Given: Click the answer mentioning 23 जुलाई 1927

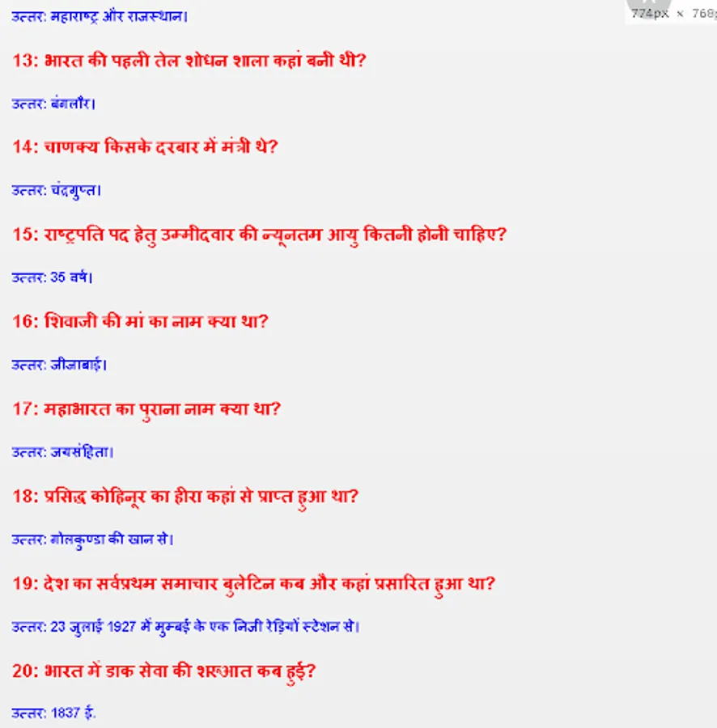Looking at the screenshot, I should (x=186, y=627).
